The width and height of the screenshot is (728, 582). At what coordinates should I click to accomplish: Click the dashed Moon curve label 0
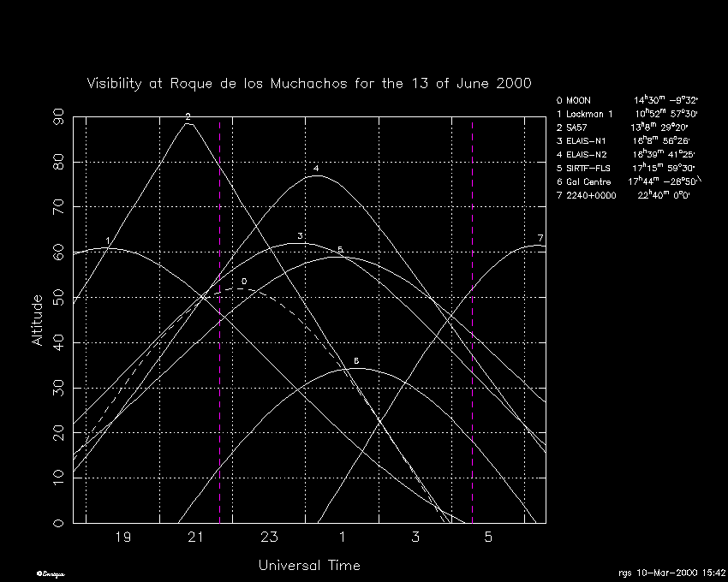(243, 281)
